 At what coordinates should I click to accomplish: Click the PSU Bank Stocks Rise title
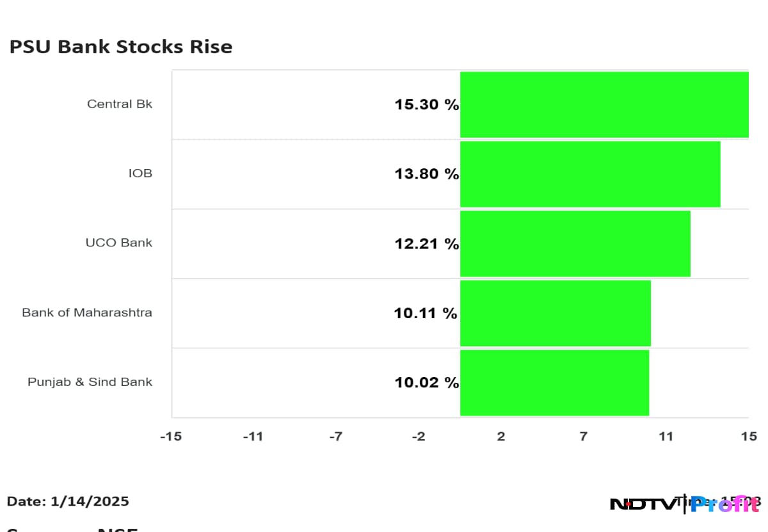(x=121, y=47)
